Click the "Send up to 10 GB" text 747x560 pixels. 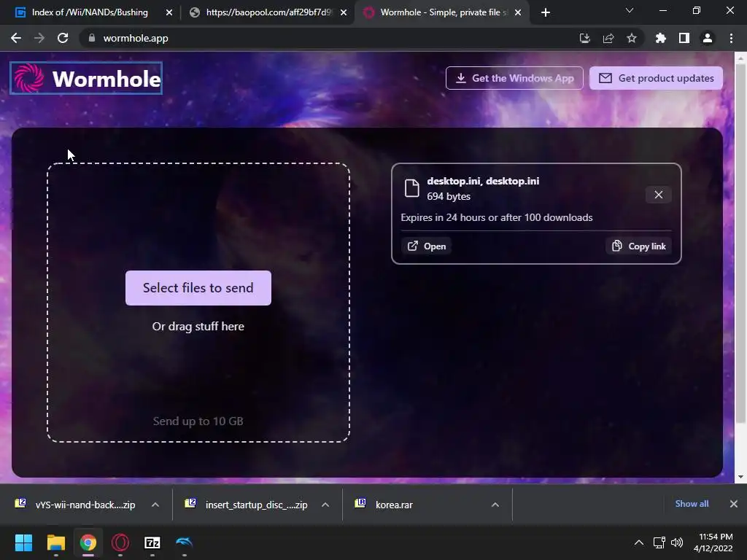(x=198, y=421)
